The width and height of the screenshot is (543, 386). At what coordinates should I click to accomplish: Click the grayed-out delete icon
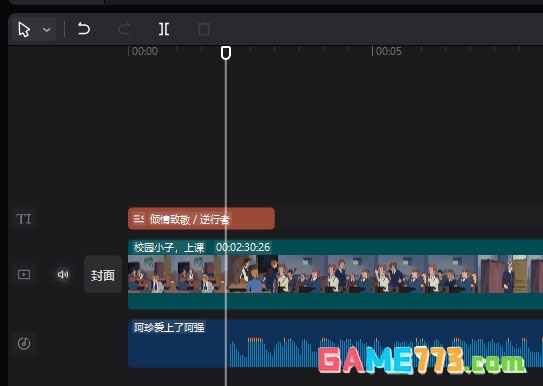[204, 29]
